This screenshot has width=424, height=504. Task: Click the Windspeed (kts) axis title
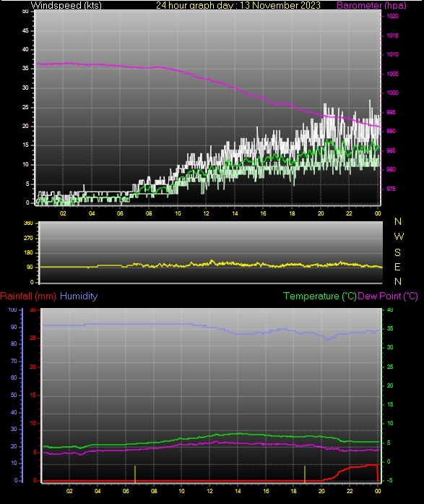(66, 5)
